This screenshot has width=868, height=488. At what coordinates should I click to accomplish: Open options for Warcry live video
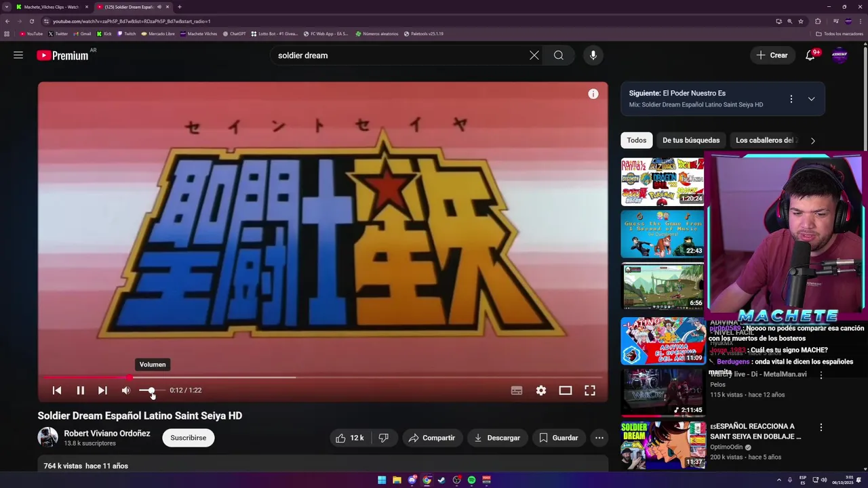[821, 375]
